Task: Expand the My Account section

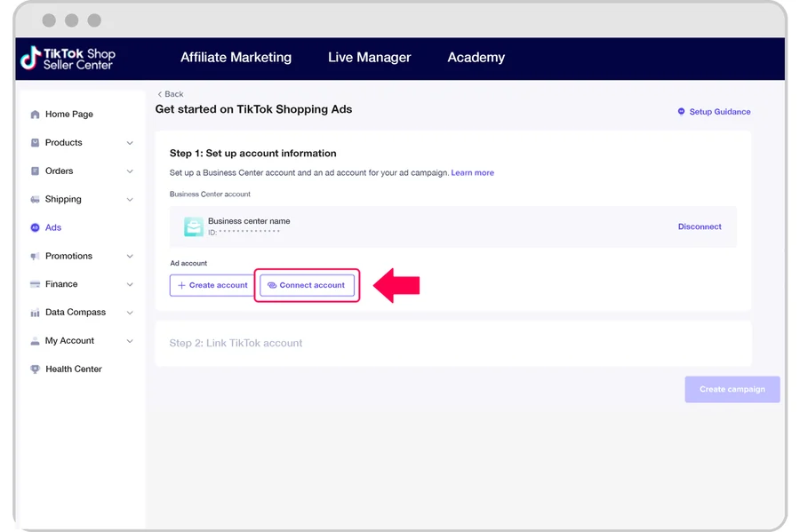Action: coord(130,340)
